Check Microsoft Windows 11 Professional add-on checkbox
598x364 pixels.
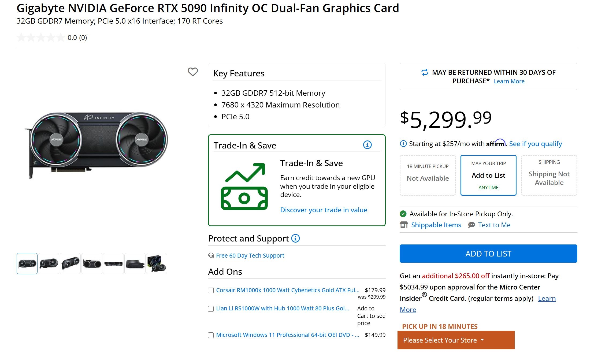211,335
